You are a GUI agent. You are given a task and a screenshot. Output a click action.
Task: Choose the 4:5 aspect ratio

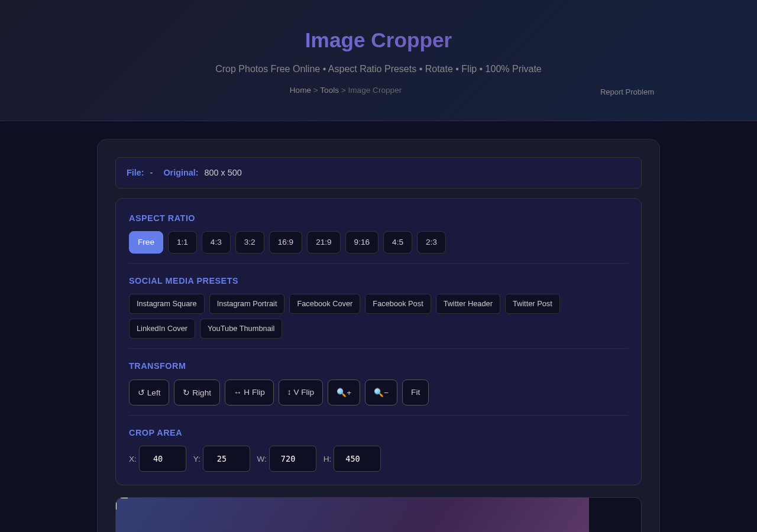click(x=397, y=242)
